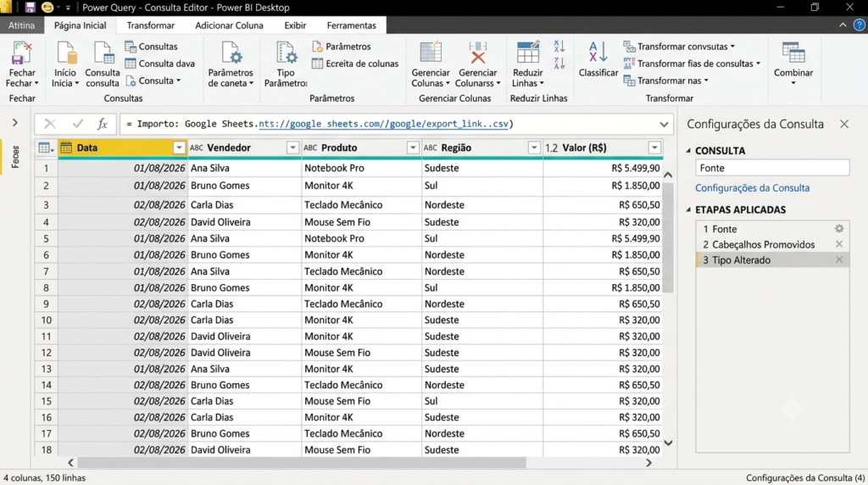Open Consultas in the ribbon

point(151,47)
